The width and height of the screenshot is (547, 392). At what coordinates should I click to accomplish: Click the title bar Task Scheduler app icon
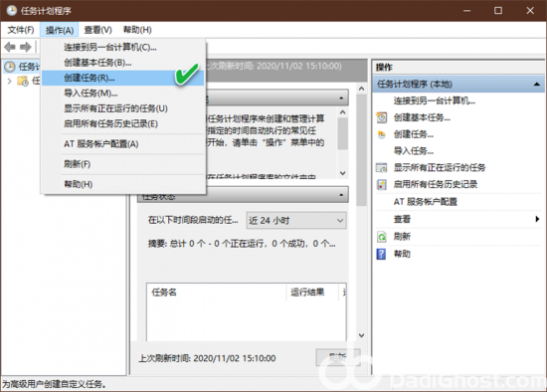click(12, 11)
